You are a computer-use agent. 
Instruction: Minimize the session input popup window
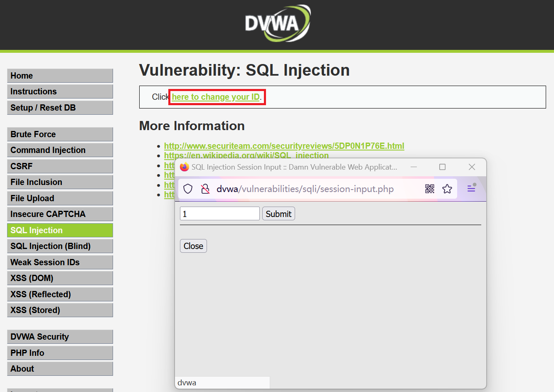click(414, 167)
